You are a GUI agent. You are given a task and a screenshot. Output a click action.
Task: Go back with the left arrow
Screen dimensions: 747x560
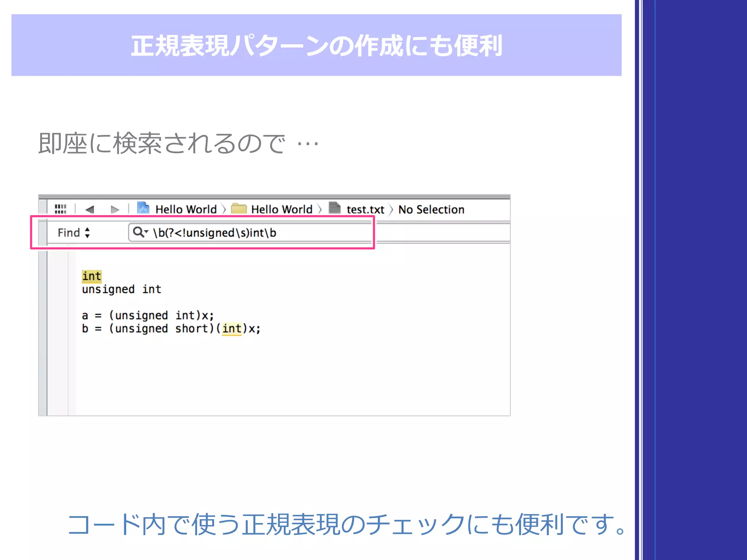90,209
